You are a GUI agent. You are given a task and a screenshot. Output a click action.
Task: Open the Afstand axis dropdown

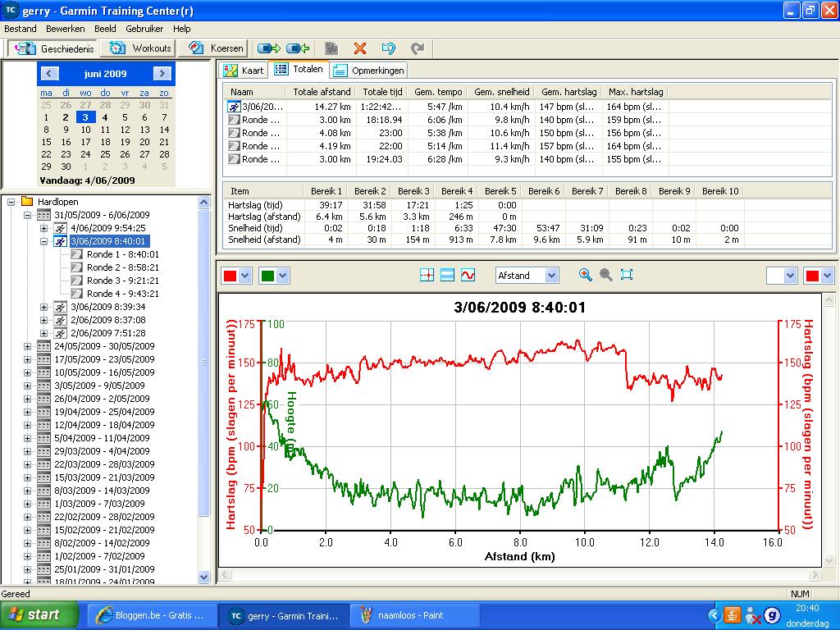coord(552,276)
